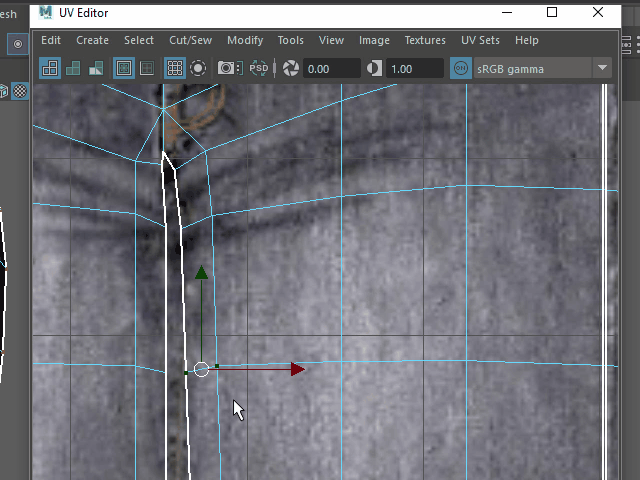Toggle the grid display icon
Viewport: 640px width, 480px height.
(x=147, y=68)
